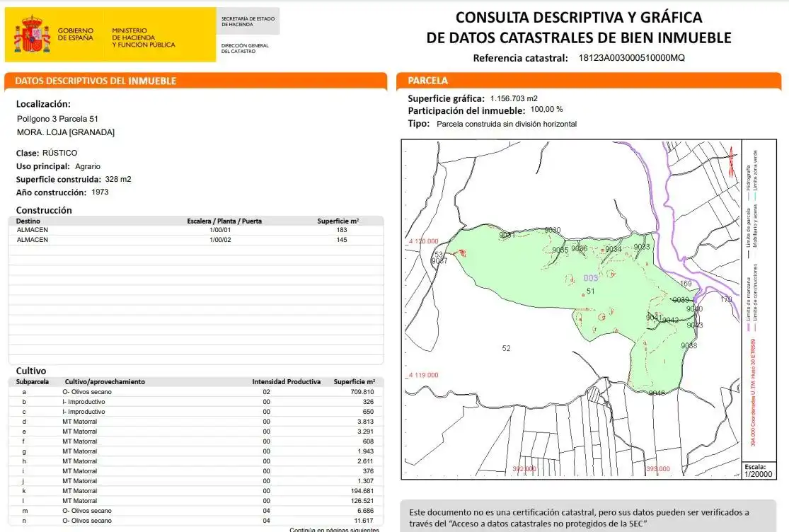Click '1/00/01' in the Construcción table
This screenshot has width=789, height=532.
click(220, 230)
